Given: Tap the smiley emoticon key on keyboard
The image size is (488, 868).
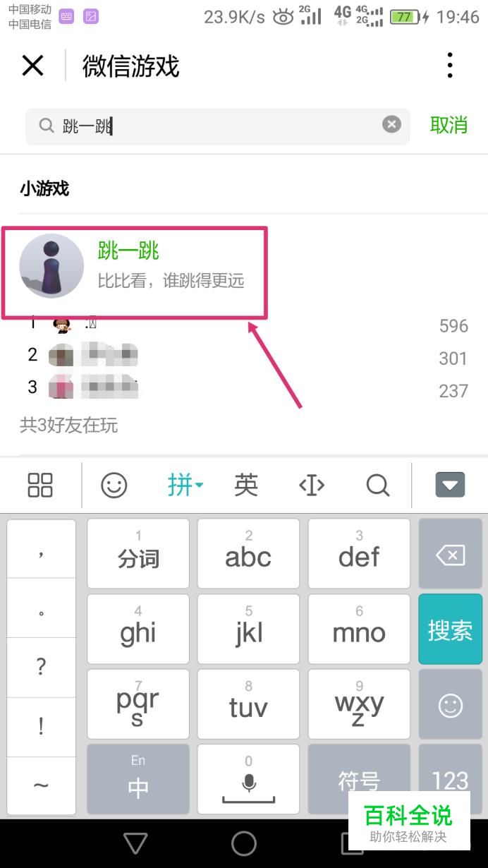Looking at the screenshot, I should pos(450,704).
